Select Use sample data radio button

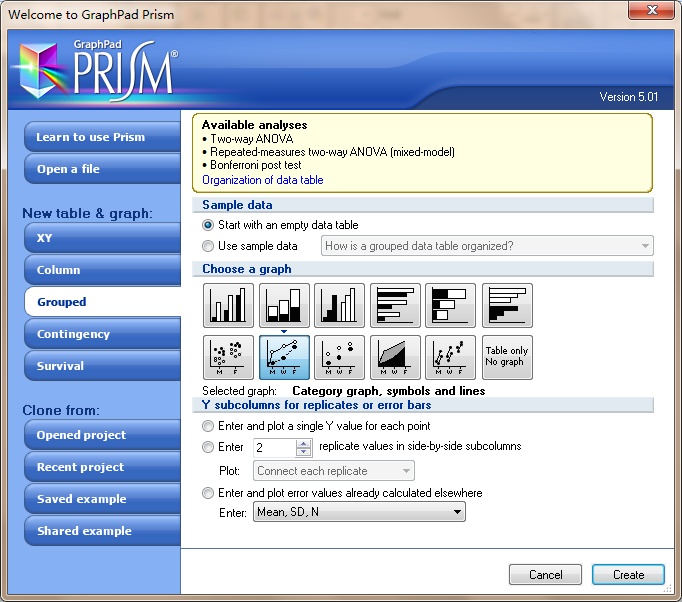[208, 246]
